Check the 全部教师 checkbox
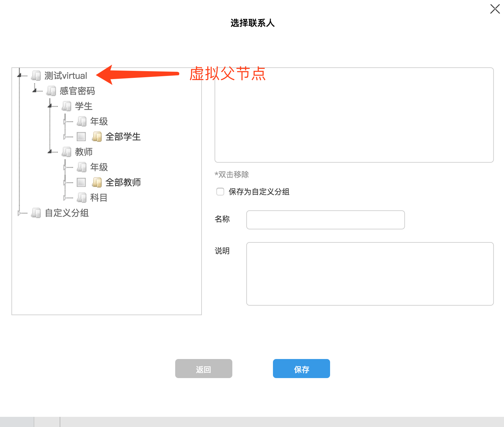 click(81, 182)
